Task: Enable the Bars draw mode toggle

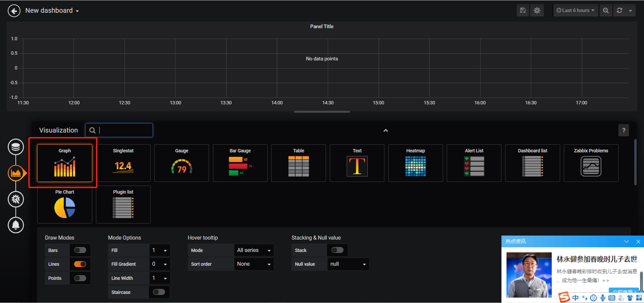Action: 80,250
